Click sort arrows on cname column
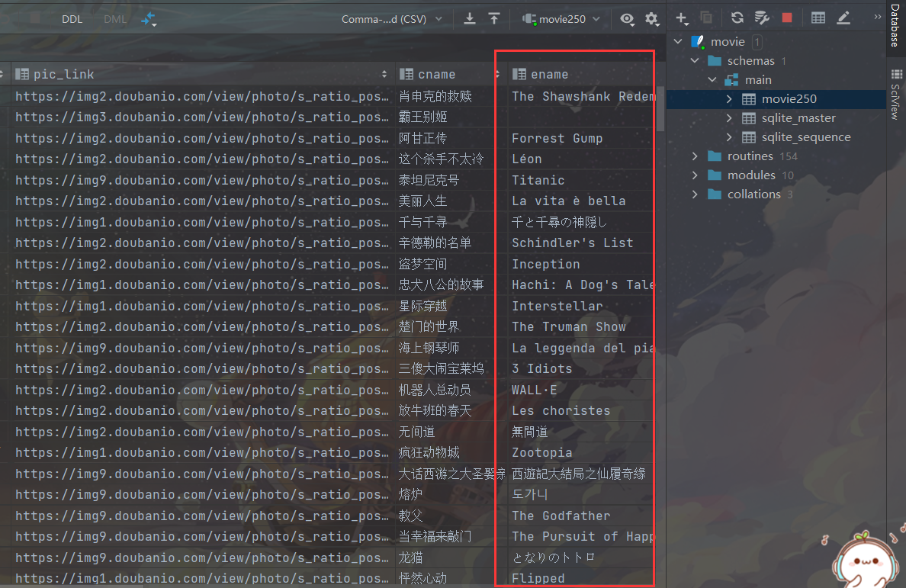Screen dimensions: 906x588 click(497, 74)
